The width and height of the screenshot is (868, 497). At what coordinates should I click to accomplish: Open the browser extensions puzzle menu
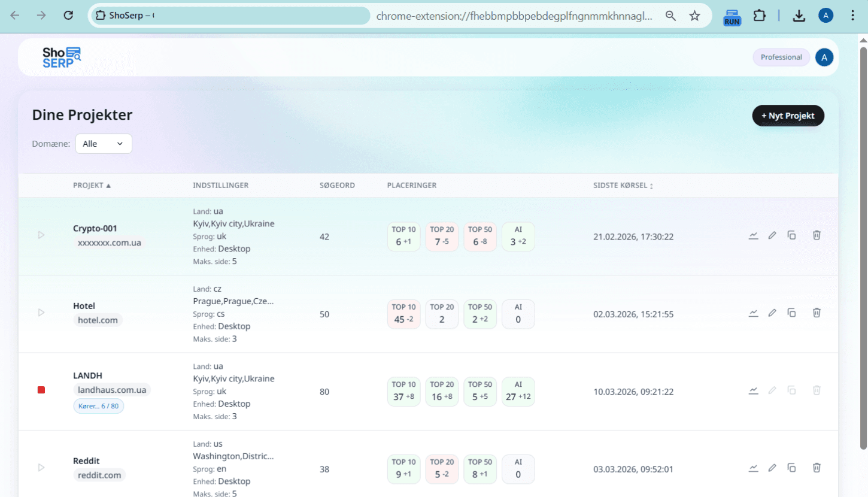point(760,16)
